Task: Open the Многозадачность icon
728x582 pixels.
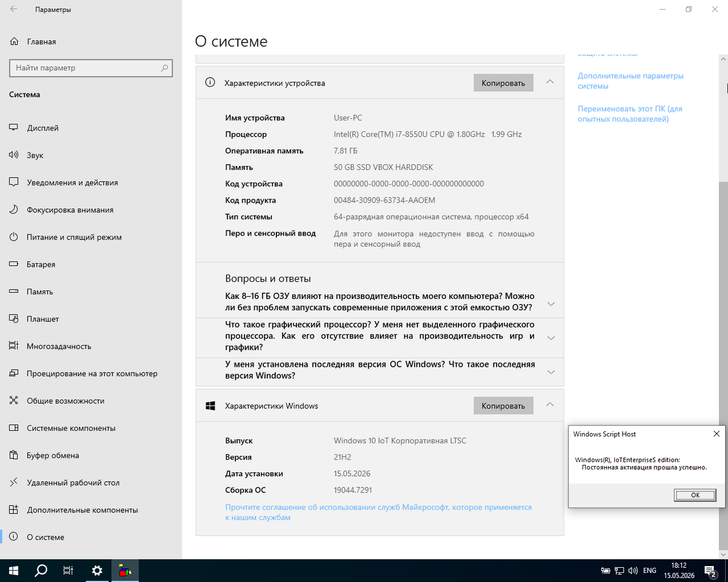Action: 14,346
